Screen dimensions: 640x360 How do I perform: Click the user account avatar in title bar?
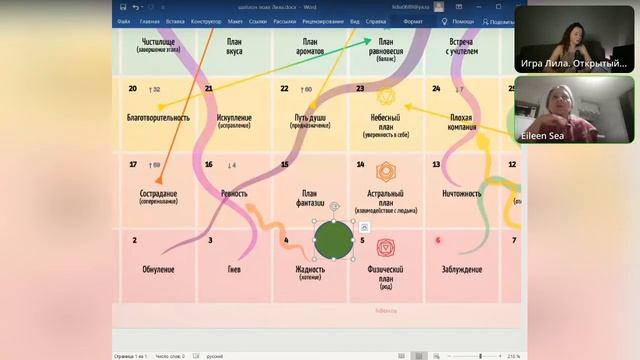tap(439, 7)
